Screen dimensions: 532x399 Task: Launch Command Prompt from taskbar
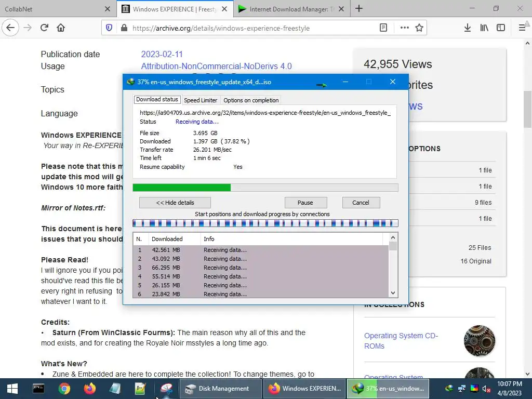point(38,389)
